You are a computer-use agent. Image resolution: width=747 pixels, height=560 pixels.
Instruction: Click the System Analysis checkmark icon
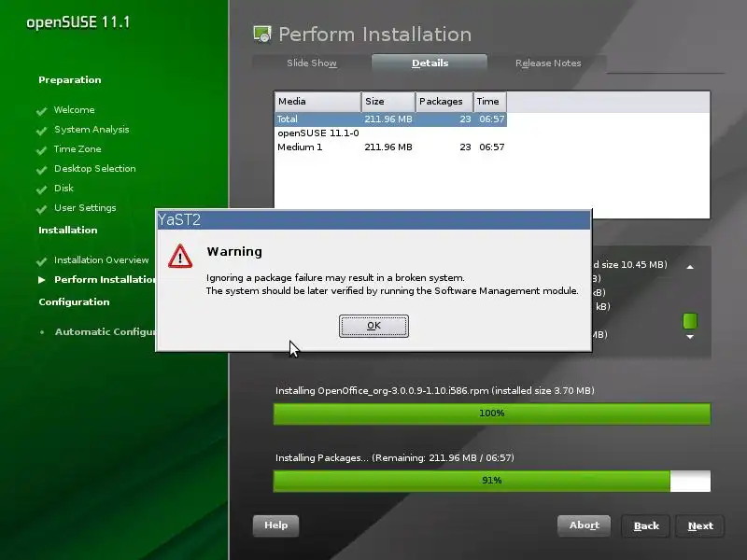click(x=41, y=131)
